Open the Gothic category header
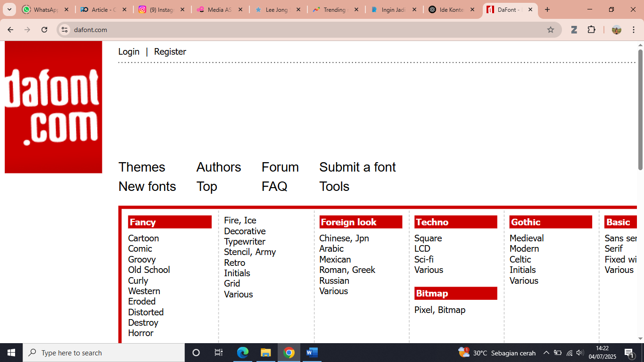Screen dimensions: 644x362 [551, 222]
